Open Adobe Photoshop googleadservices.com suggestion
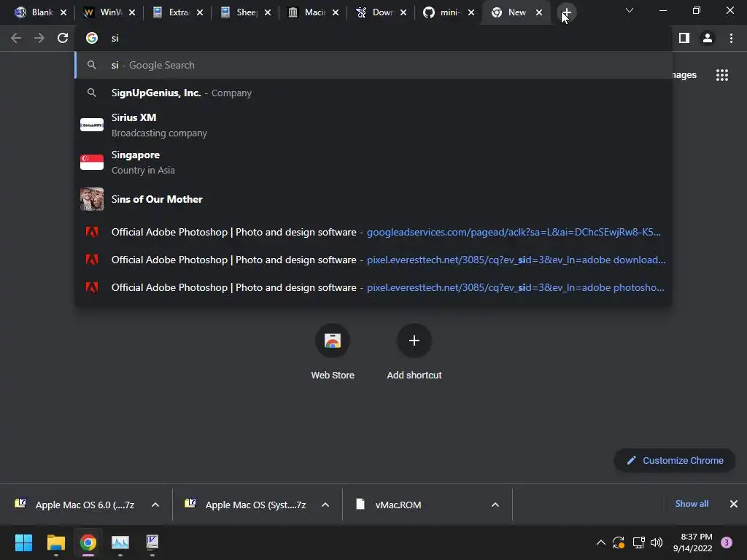Screen dimensions: 747x560 tap(373, 232)
